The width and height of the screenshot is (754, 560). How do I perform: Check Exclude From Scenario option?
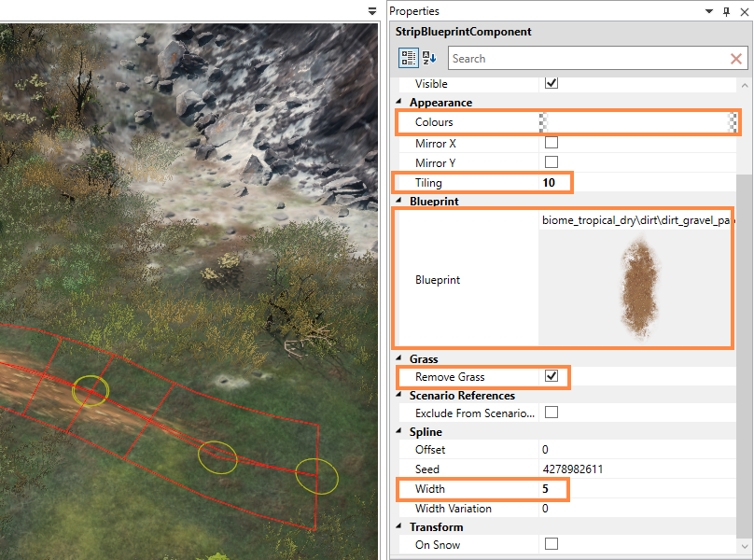(x=552, y=413)
